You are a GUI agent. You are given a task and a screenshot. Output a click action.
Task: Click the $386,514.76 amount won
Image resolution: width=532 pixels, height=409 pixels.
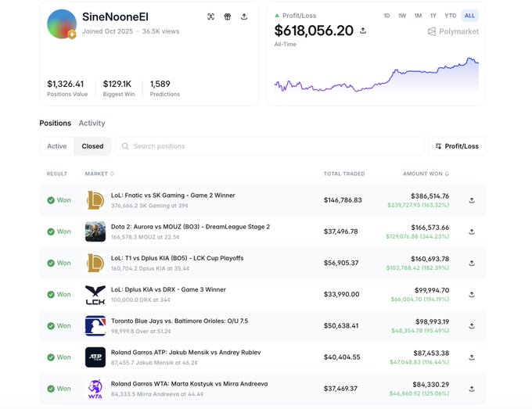point(430,196)
